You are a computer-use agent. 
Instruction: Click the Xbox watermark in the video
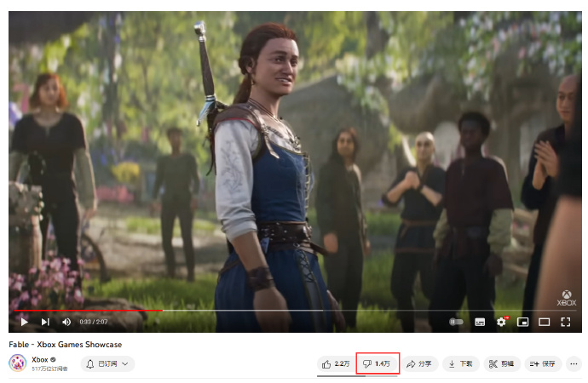pyautogui.click(x=567, y=298)
